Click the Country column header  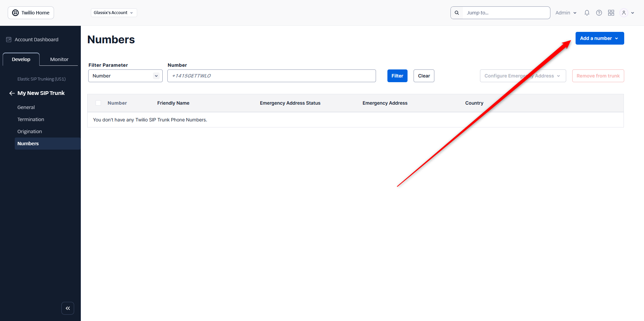pyautogui.click(x=474, y=103)
